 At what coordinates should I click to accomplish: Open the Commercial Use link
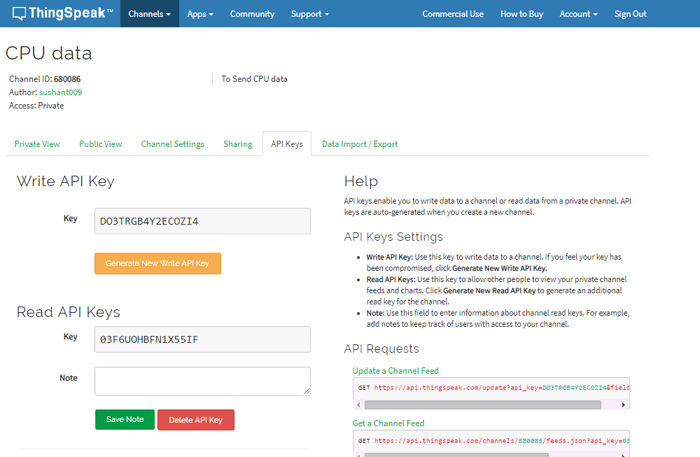click(x=452, y=14)
